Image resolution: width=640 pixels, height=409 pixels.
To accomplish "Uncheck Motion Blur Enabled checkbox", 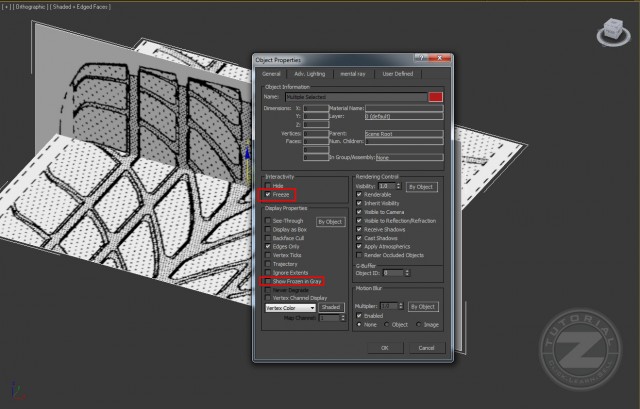I will 359,316.
